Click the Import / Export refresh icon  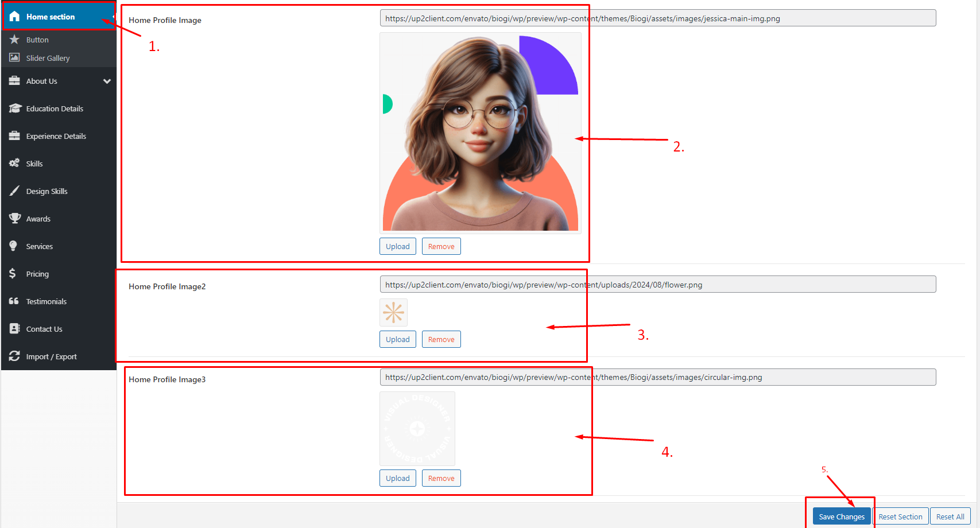[15, 356]
